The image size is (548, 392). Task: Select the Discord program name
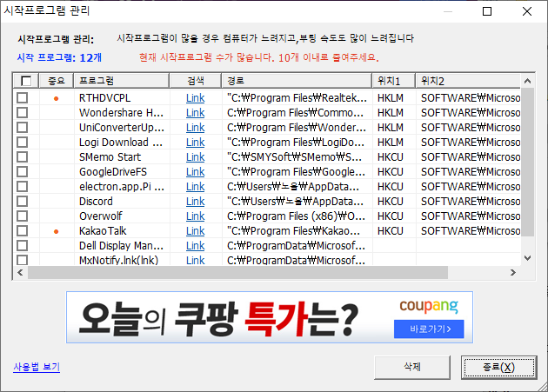[96, 202]
